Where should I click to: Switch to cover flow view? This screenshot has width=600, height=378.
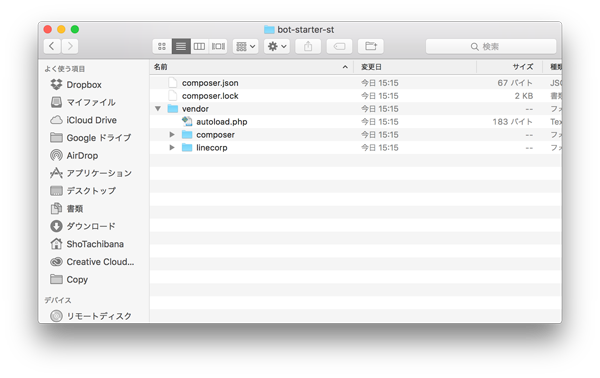tap(218, 46)
